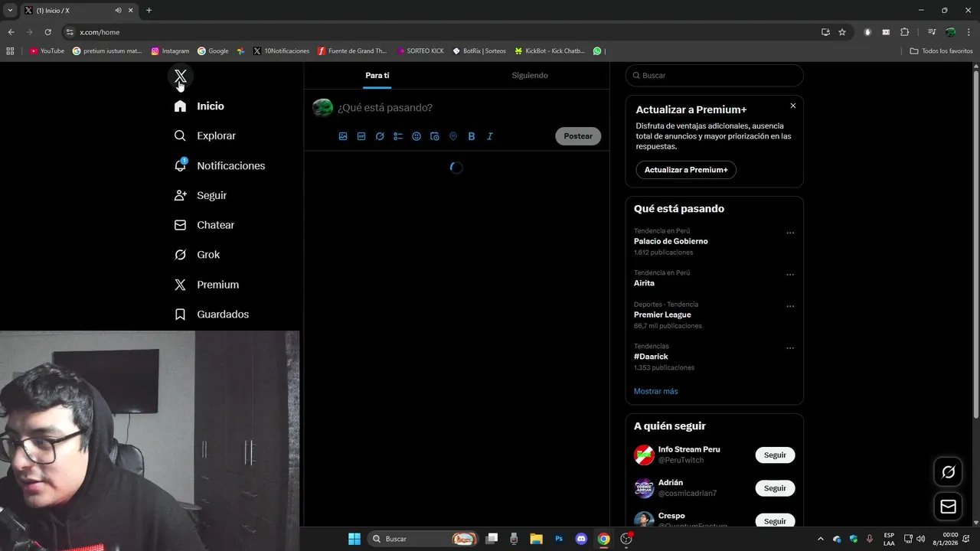Click the Postear button
The width and height of the screenshot is (980, 551).
578,136
